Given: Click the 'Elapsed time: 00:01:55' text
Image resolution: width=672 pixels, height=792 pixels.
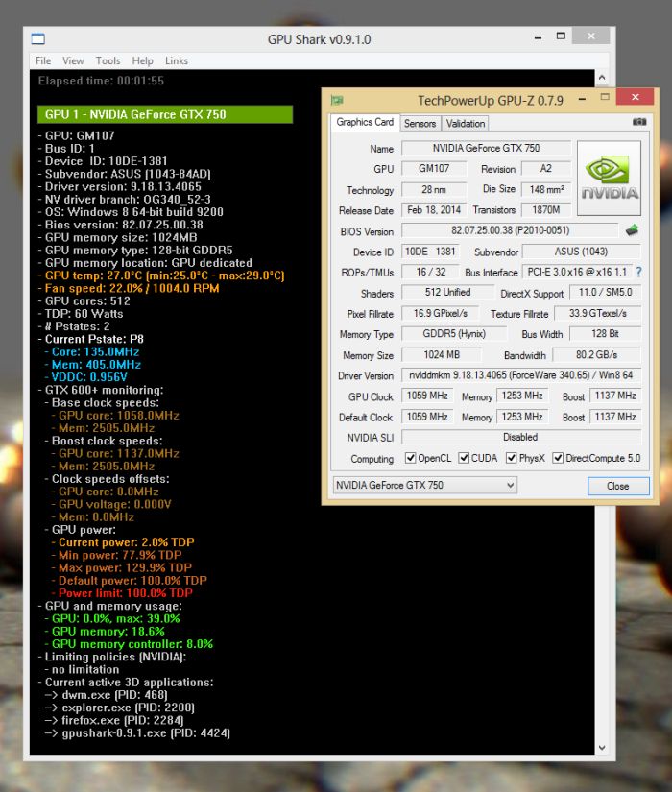Looking at the screenshot, I should tap(101, 81).
